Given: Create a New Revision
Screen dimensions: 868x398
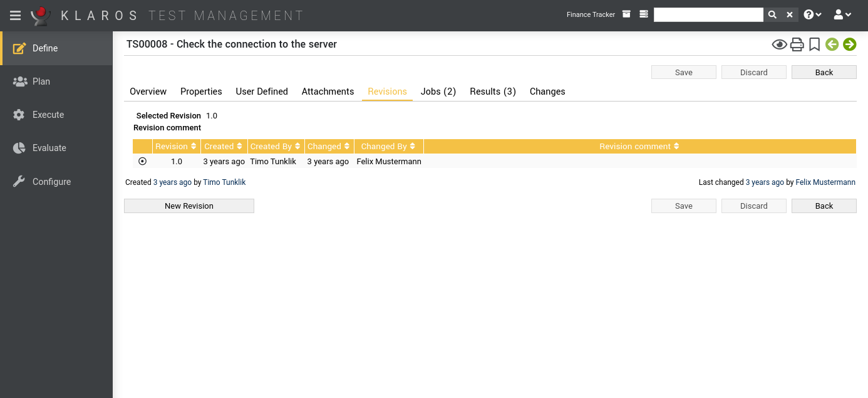Looking at the screenshot, I should [x=189, y=206].
